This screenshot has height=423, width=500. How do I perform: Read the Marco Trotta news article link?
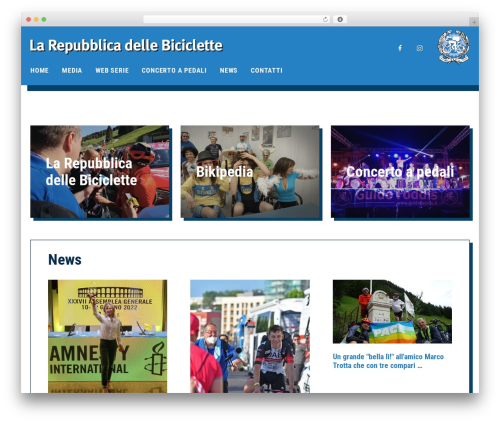tap(388, 361)
